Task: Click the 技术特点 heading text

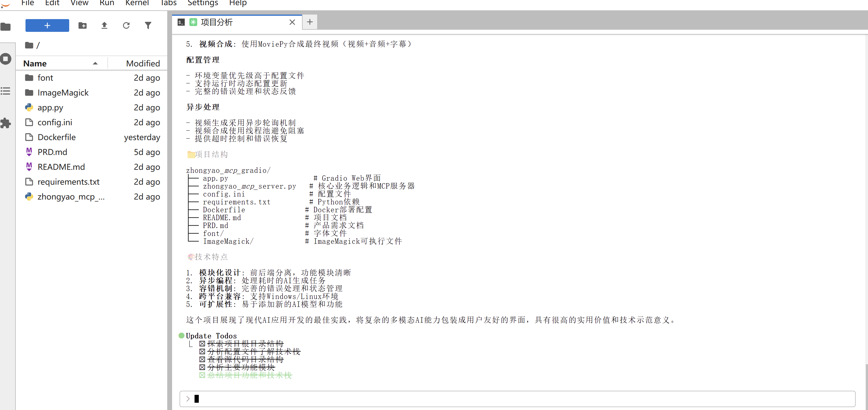Action: coord(211,257)
